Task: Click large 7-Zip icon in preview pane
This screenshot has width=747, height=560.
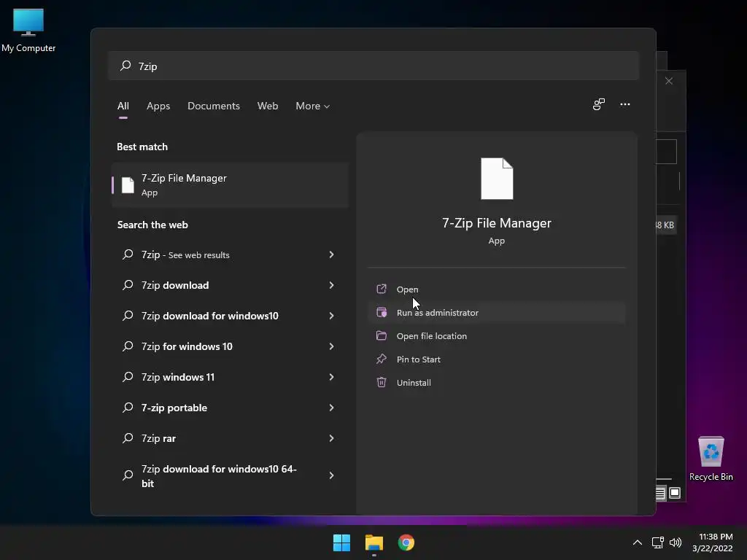Action: tap(497, 179)
